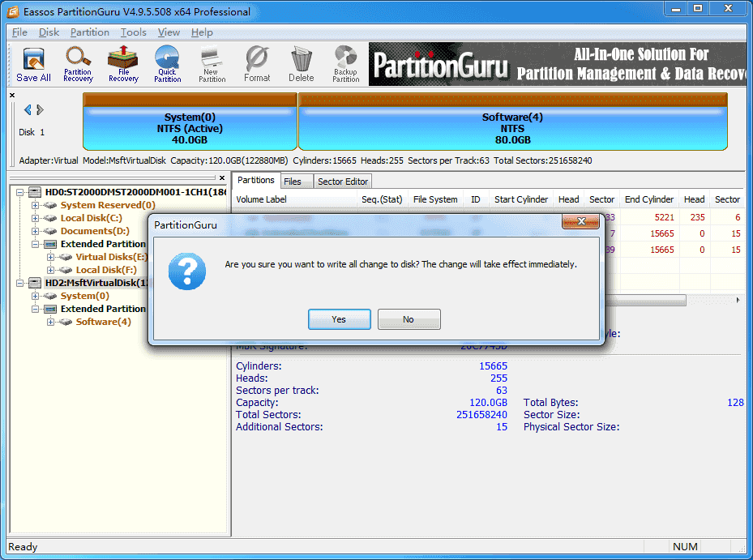This screenshot has height=560, width=753.
Task: Sort by the Volume Label column header
Action: pyautogui.click(x=295, y=199)
